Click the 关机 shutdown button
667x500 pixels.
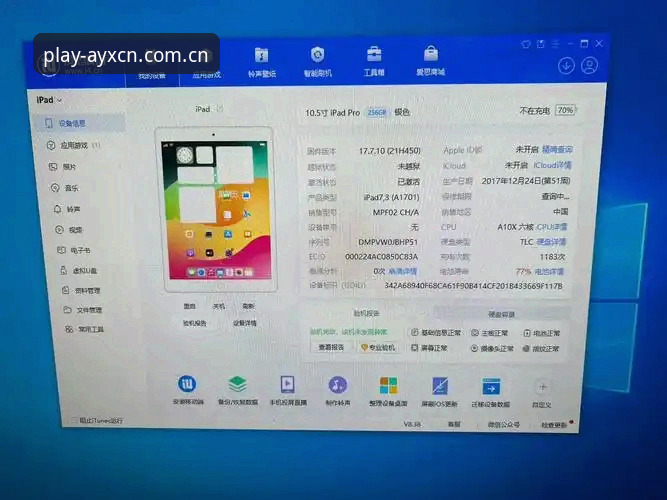tap(219, 306)
